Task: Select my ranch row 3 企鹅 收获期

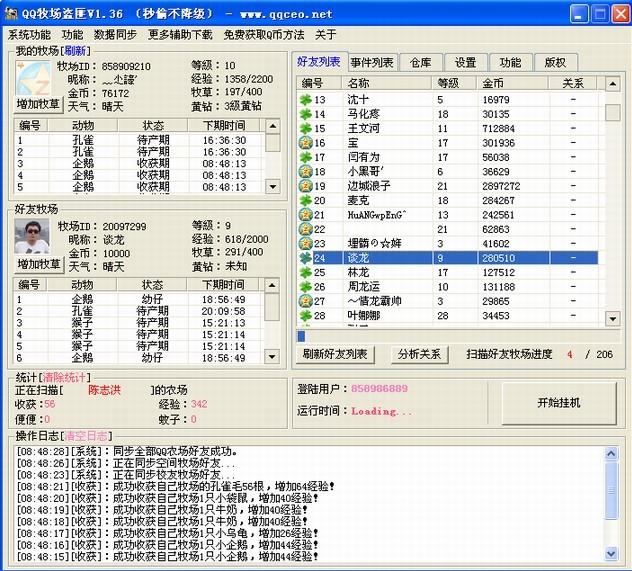Action: point(139,164)
